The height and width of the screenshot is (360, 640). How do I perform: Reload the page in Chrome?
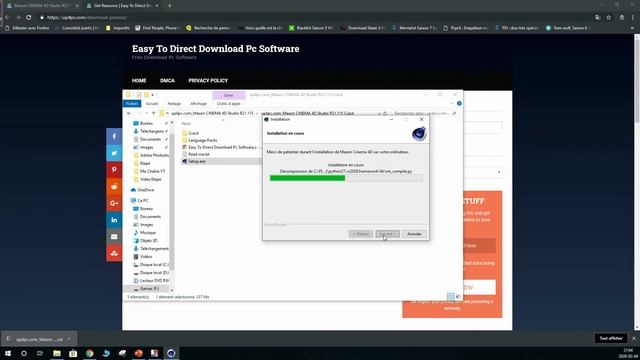[29, 18]
